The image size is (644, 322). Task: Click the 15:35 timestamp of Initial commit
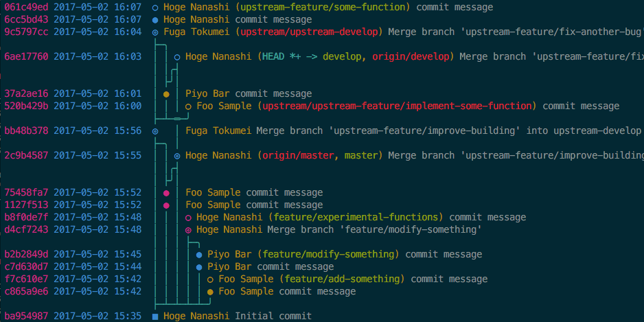(x=128, y=317)
